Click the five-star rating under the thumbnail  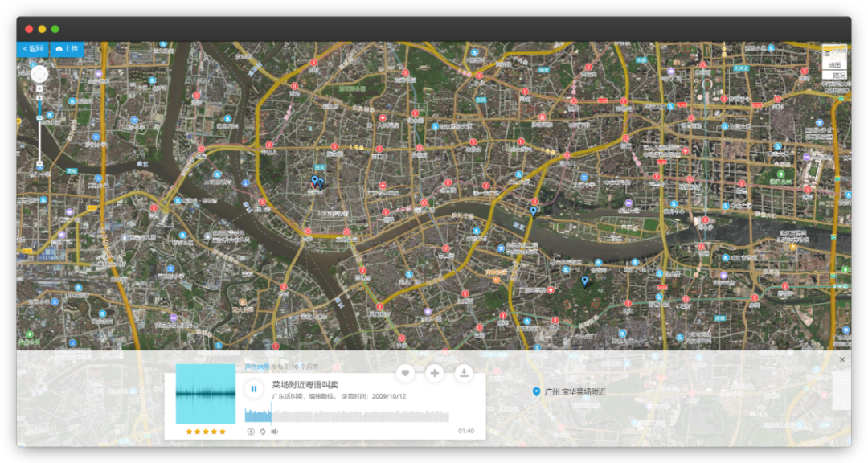click(x=206, y=432)
